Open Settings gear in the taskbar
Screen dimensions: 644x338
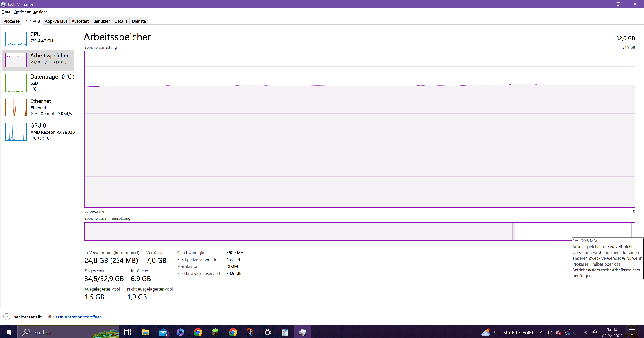pyautogui.click(x=268, y=332)
